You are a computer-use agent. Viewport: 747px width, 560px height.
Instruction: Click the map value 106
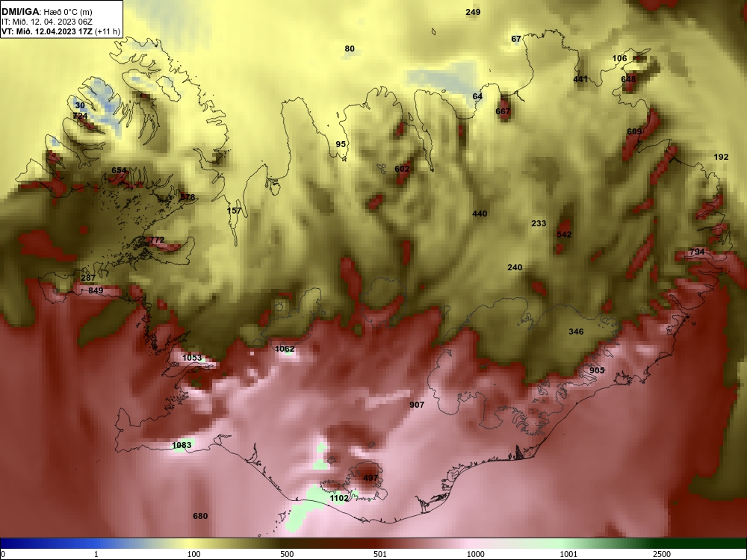pos(619,58)
